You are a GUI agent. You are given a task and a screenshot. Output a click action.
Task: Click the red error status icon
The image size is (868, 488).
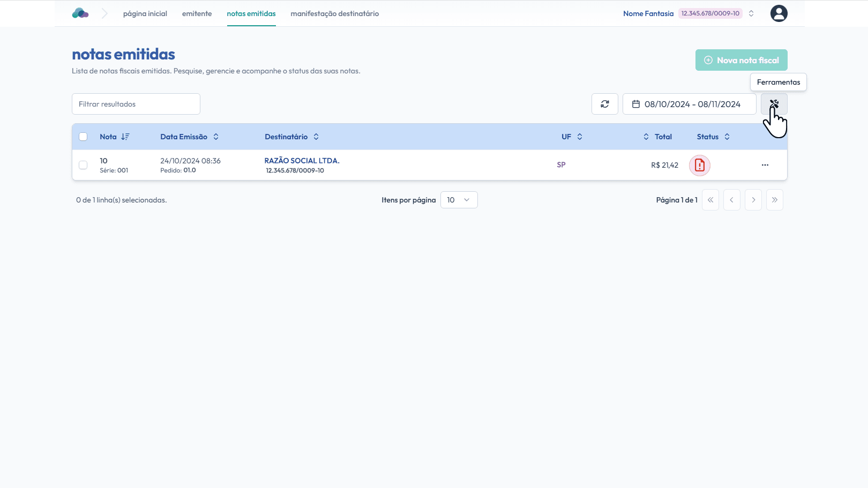pyautogui.click(x=699, y=166)
